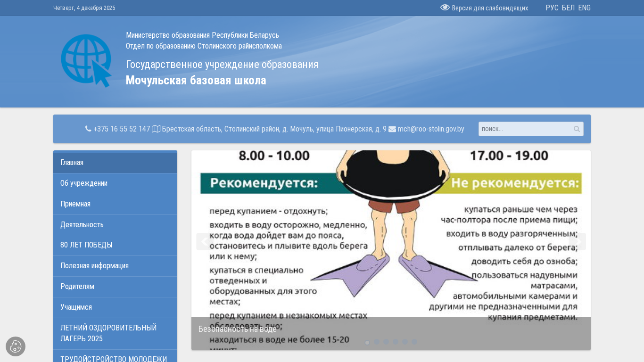Screen dimensions: 644x362
Task: Click the globe with cursor school logo
Action: pyautogui.click(x=86, y=60)
